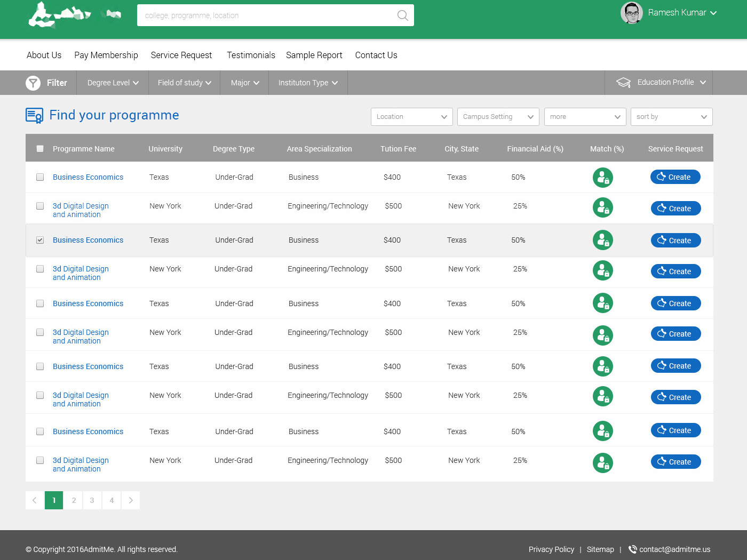The height and width of the screenshot is (560, 747).
Task: Open Testimonials menu item
Action: 251,55
